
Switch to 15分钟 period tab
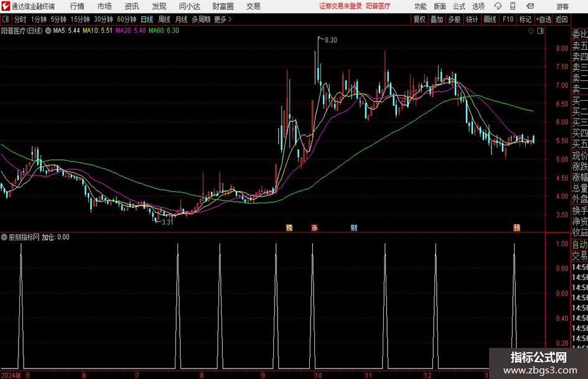click(80, 19)
